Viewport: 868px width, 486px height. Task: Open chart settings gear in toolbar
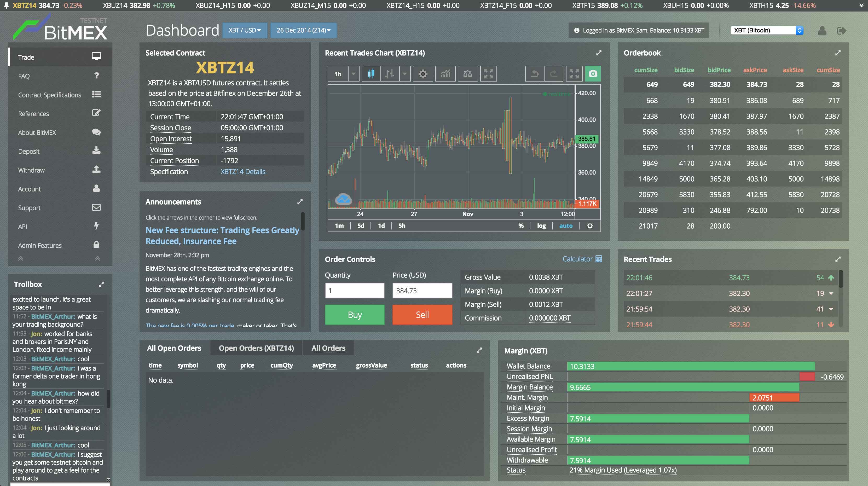click(423, 73)
